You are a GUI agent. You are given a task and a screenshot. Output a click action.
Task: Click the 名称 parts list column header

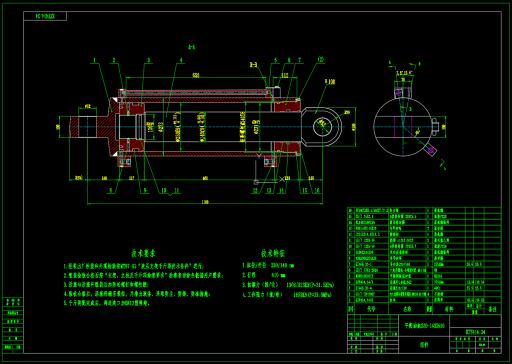pyautogui.click(x=407, y=309)
